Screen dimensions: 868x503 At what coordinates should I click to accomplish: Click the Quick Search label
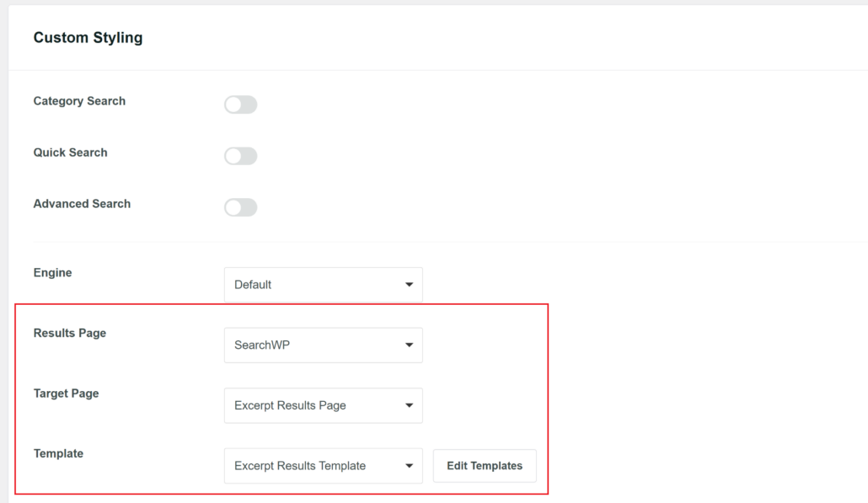point(70,153)
